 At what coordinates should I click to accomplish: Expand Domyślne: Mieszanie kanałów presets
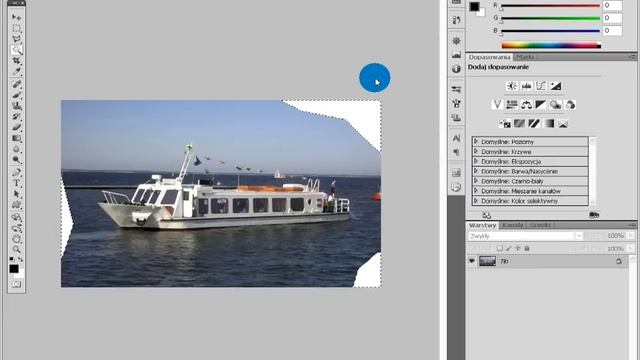pyautogui.click(x=476, y=191)
